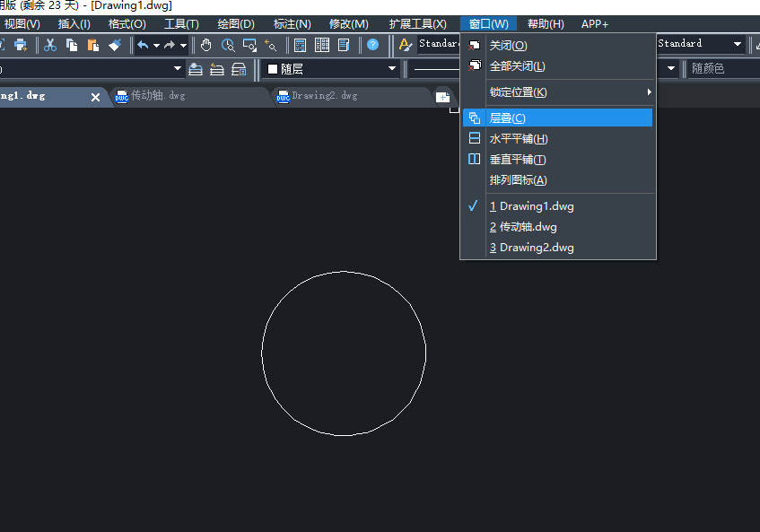Open the undo history dropdown arrow

[x=156, y=45]
